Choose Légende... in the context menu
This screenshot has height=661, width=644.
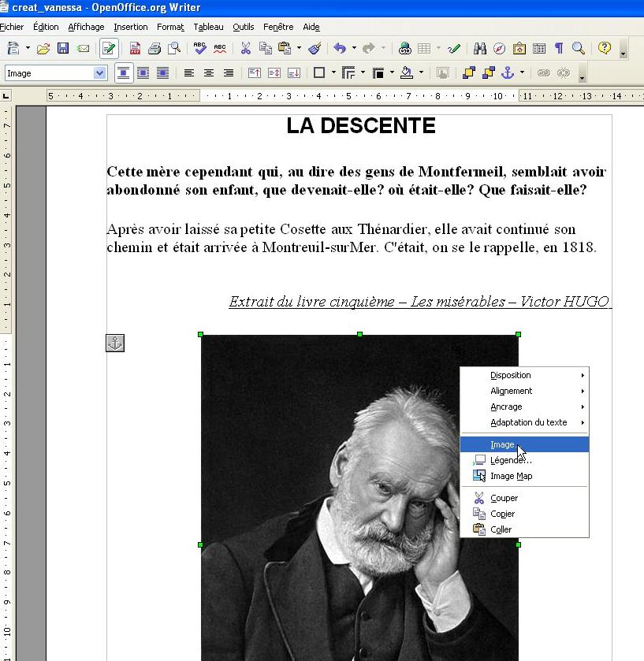pos(524,460)
